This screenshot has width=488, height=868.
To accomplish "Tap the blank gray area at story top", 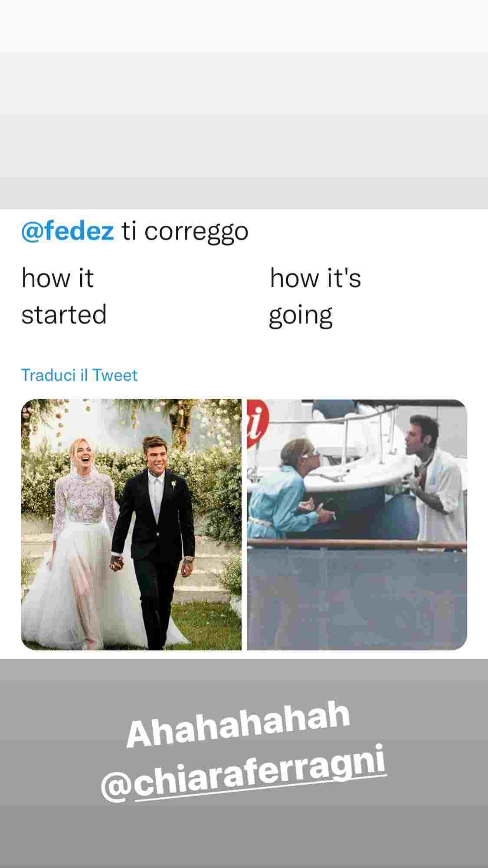I will pyautogui.click(x=244, y=104).
